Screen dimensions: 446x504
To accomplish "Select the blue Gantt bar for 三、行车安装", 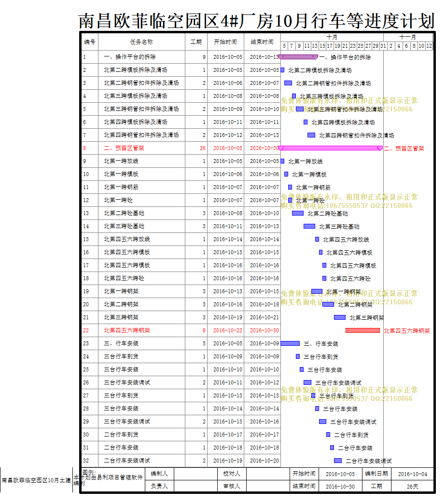I will pos(290,343).
